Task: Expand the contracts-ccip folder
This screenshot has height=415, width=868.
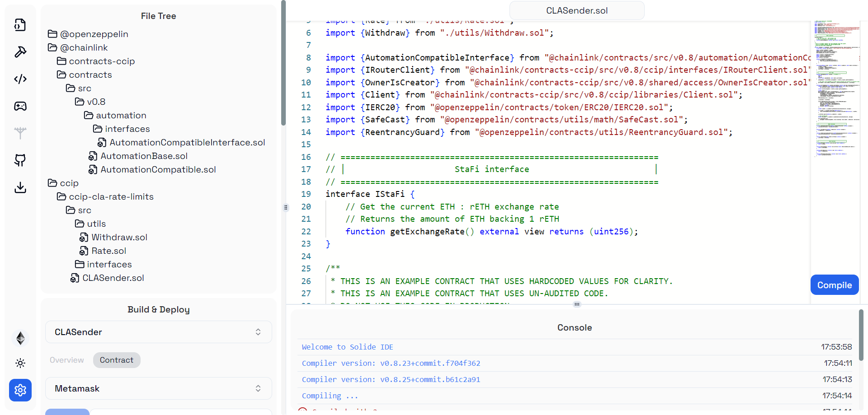Action: click(96, 61)
